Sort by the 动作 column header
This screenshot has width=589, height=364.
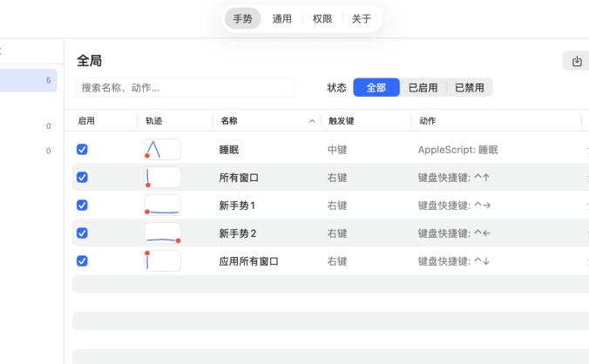[x=428, y=121]
